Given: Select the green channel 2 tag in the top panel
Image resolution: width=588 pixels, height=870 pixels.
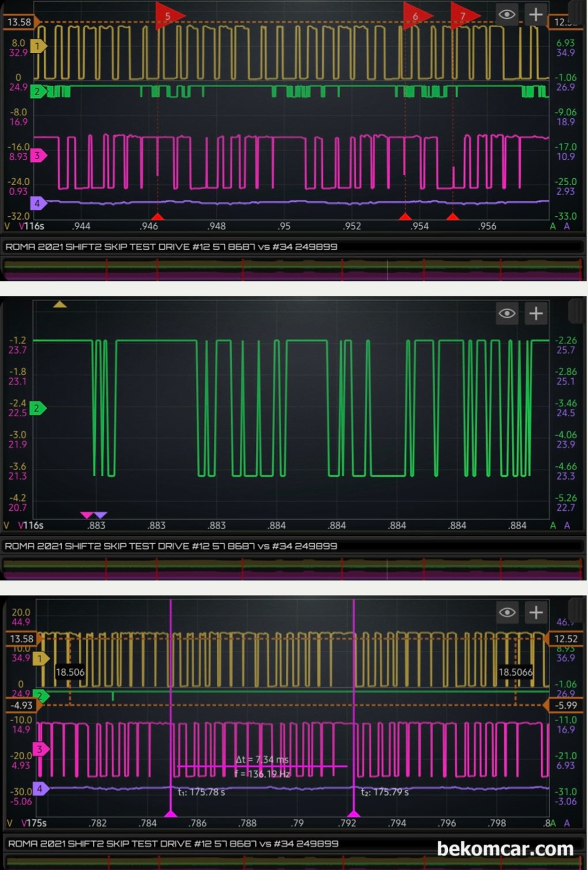Looking at the screenshot, I should tap(38, 91).
